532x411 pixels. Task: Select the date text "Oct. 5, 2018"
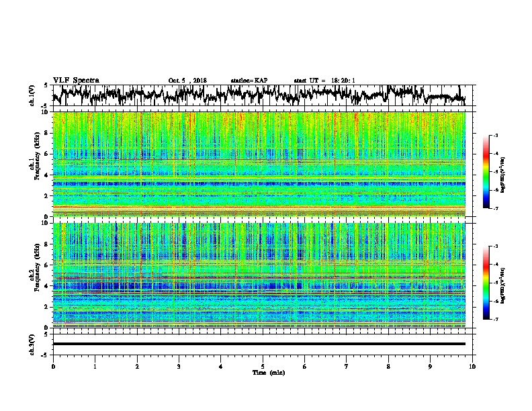coord(187,81)
